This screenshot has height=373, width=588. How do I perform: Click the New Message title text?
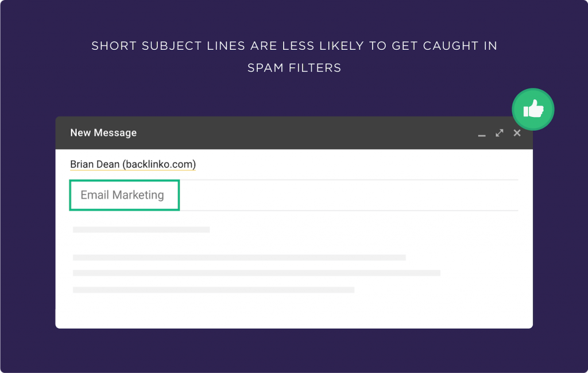pyautogui.click(x=103, y=133)
